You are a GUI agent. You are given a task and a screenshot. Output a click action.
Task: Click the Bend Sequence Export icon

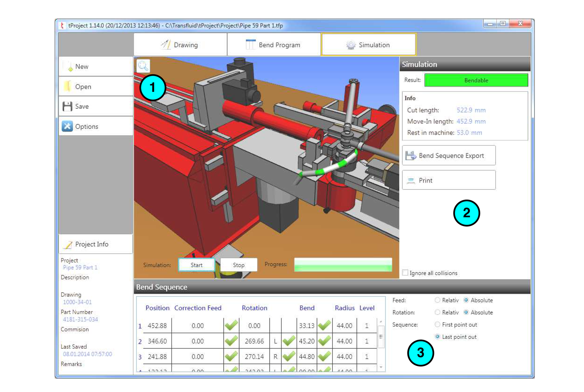(411, 155)
